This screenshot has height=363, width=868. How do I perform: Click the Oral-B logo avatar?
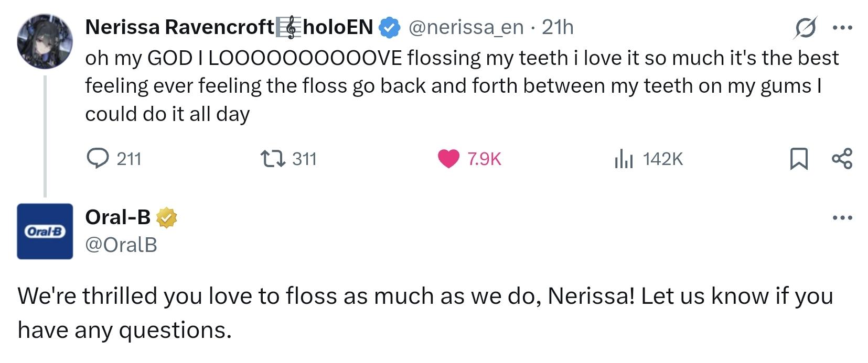[45, 231]
